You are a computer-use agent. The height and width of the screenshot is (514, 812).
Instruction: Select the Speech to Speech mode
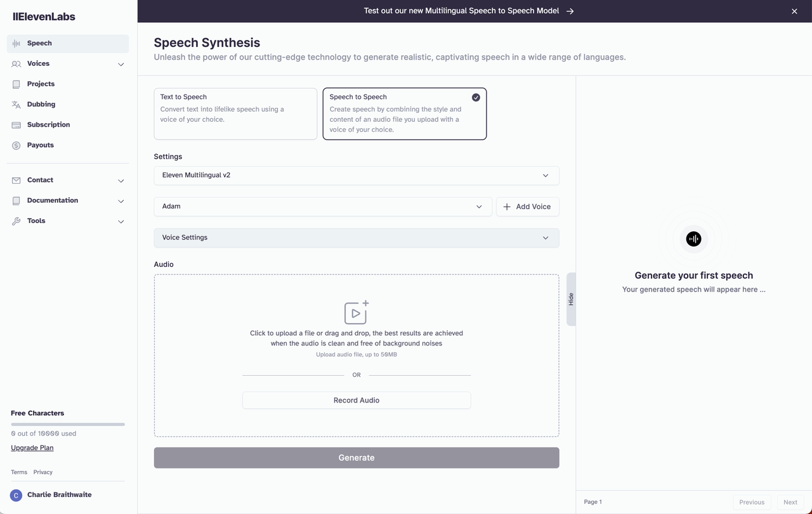pos(404,114)
